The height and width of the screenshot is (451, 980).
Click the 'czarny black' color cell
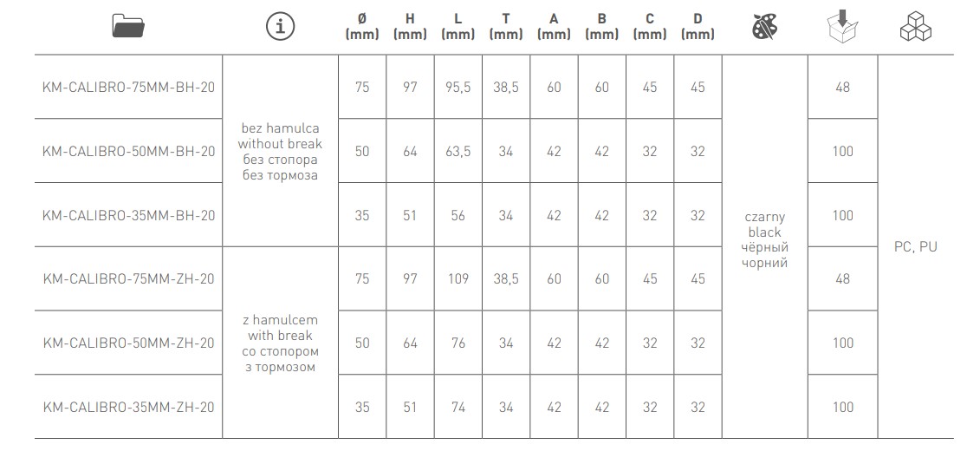tap(764, 239)
